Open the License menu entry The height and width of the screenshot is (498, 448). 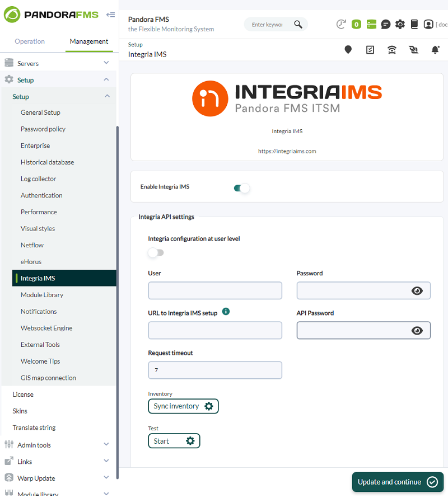point(23,394)
